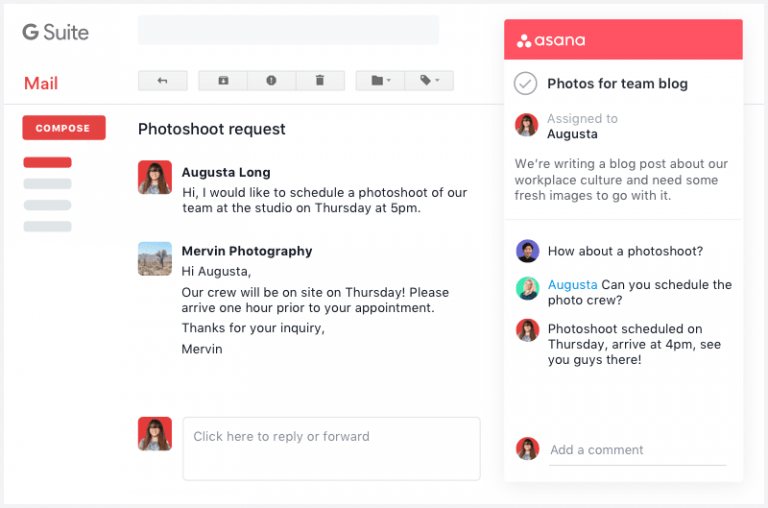Click sender name Mervin Photography
Image resolution: width=768 pixels, height=508 pixels.
click(x=247, y=251)
